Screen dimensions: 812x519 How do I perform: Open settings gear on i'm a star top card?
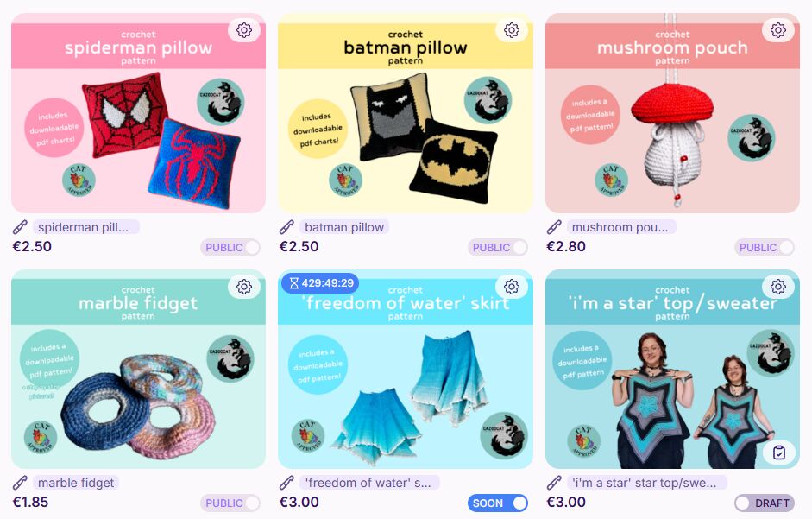pos(778,286)
